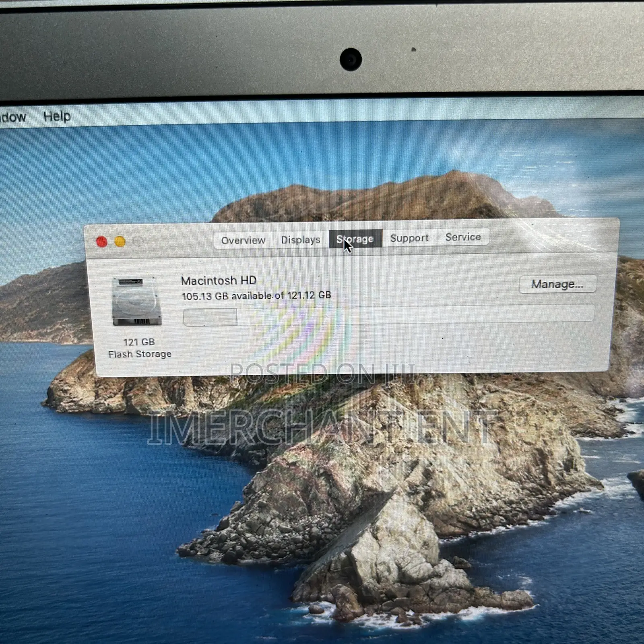This screenshot has width=644, height=644.
Task: Open the Help menu
Action: (x=57, y=116)
